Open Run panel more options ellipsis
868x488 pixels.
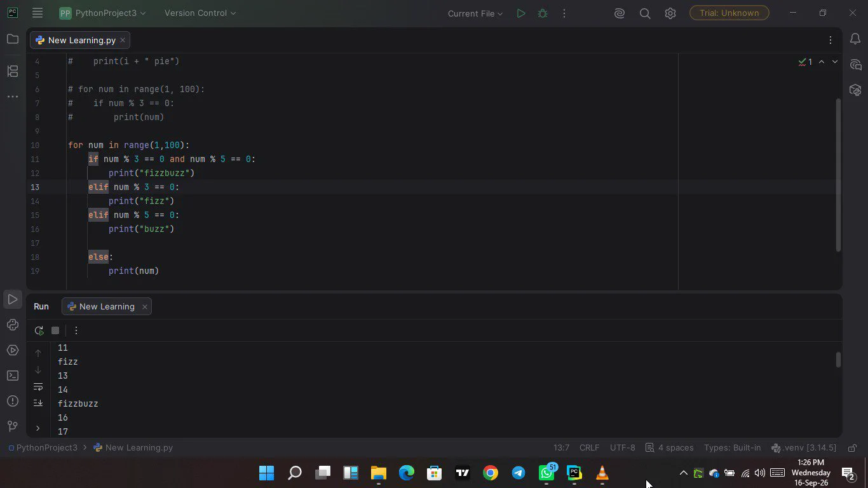click(x=76, y=330)
